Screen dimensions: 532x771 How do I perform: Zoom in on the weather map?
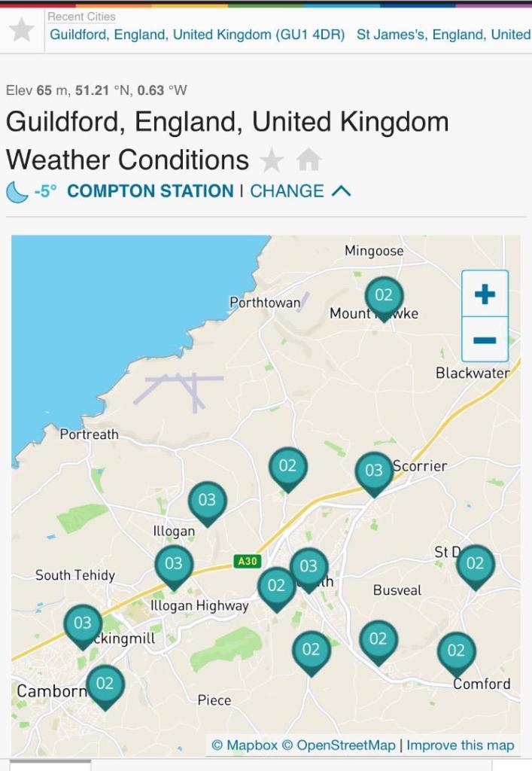tap(485, 294)
